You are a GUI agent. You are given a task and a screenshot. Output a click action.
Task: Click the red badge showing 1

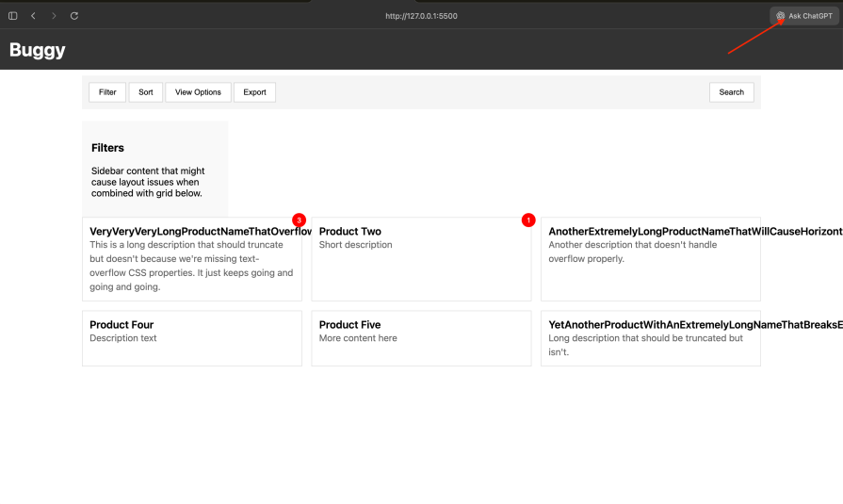(528, 220)
